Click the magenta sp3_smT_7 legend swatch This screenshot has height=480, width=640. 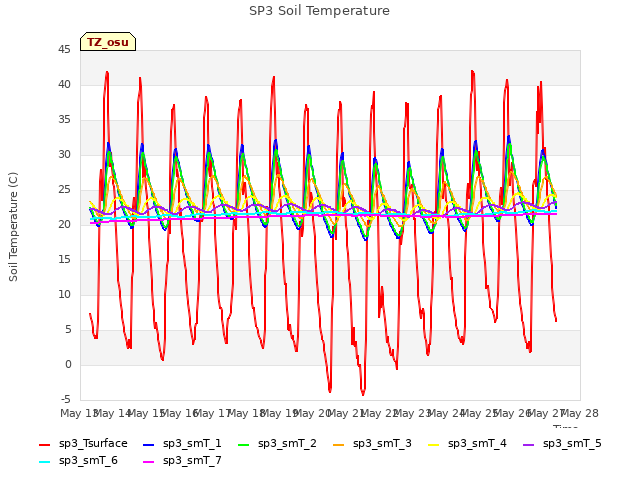click(x=149, y=462)
